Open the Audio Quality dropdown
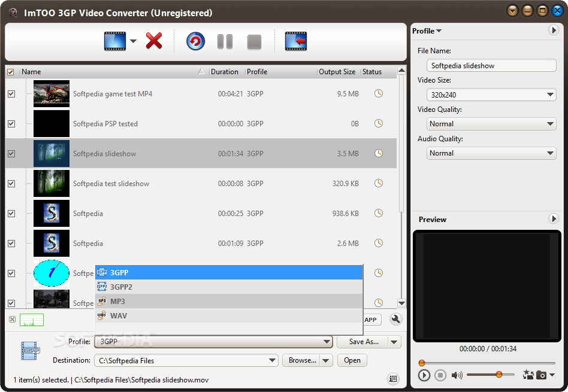The width and height of the screenshot is (568, 392). 491,153
